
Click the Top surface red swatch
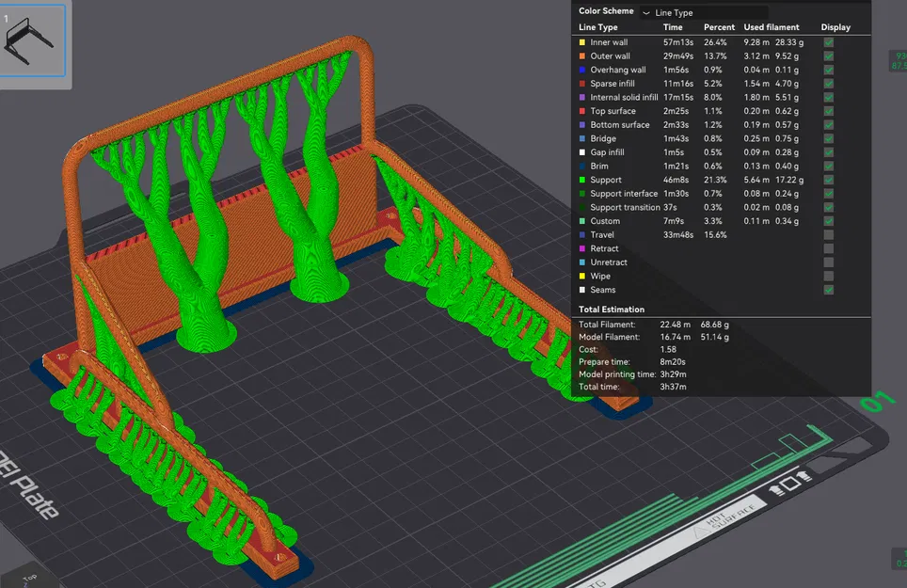pyautogui.click(x=581, y=111)
